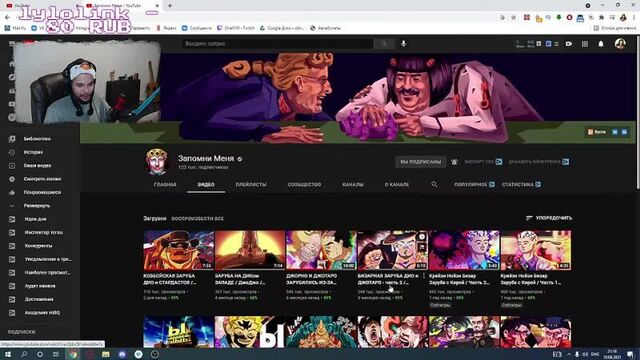
Task: Open the Google Диск bookmark
Action: click(x=282, y=28)
